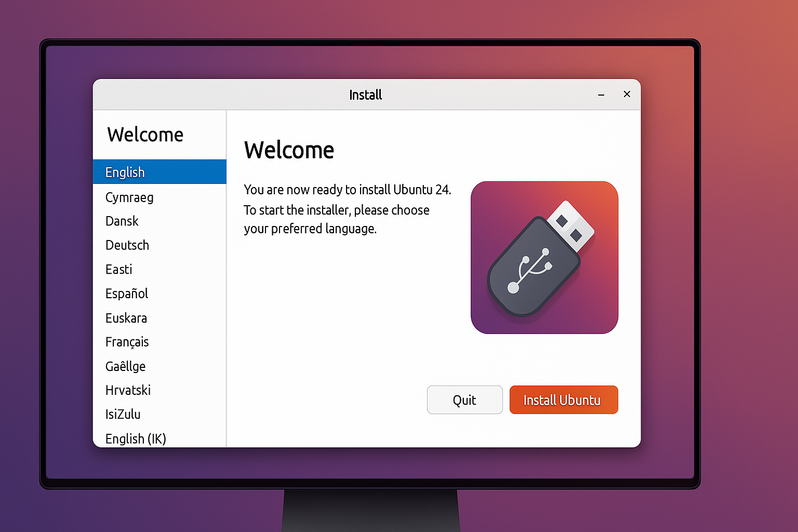Image resolution: width=798 pixels, height=532 pixels.
Task: Close the Install window
Action: pos(627,94)
